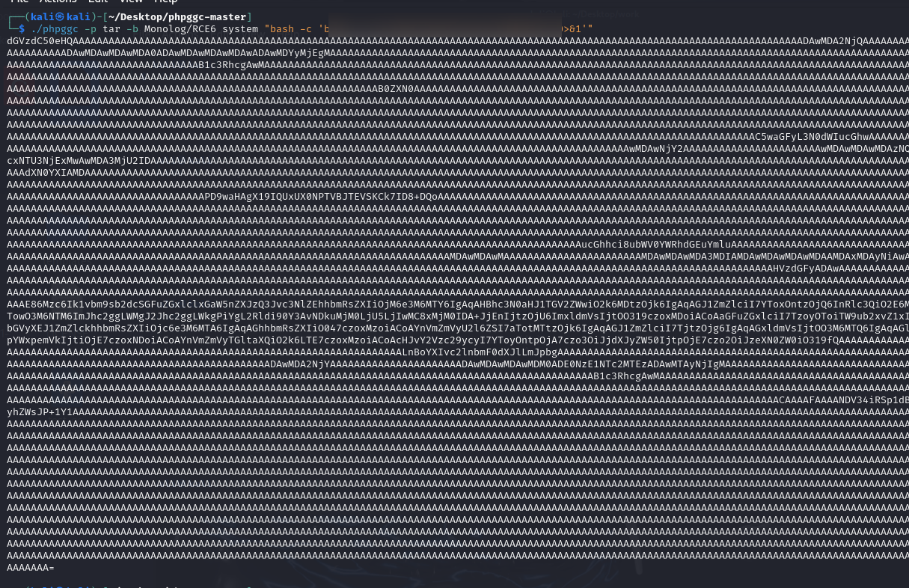Click "dGVzdC50eHQ" at start of output
This screenshot has height=588, width=909.
coord(40,40)
